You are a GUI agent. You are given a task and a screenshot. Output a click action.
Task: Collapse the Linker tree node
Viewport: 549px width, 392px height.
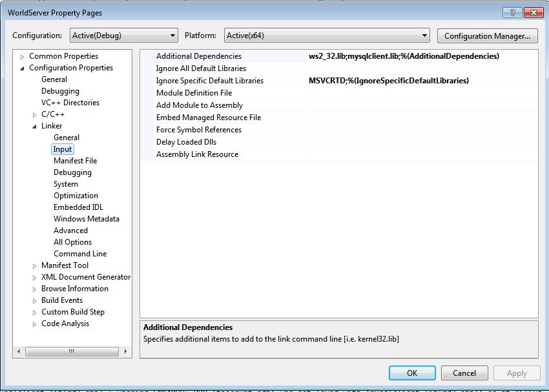click(x=35, y=127)
